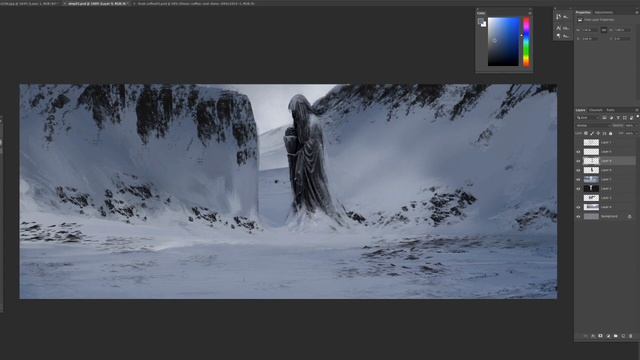The image size is (640, 360).
Task: Click the Y position field in Properties
Action: point(623,39)
